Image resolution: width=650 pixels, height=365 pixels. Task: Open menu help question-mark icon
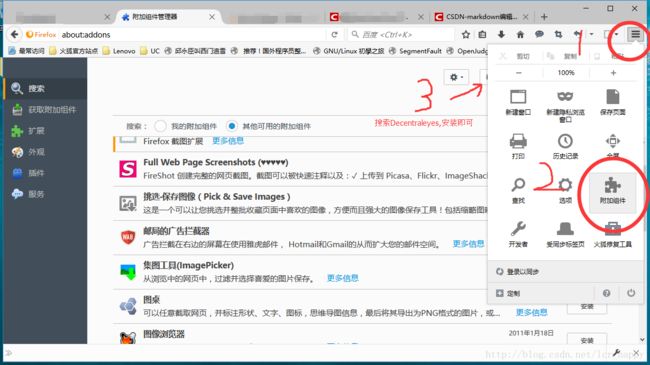[x=606, y=293]
